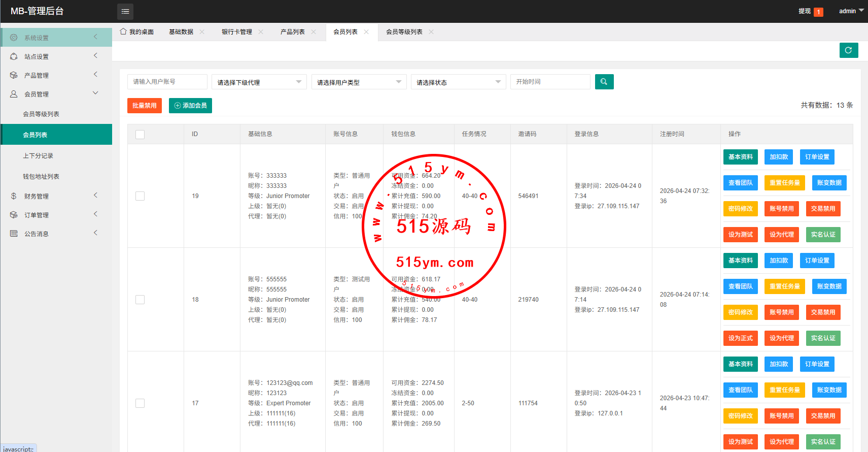
Task: Open the admin user dropdown
Action: point(851,11)
